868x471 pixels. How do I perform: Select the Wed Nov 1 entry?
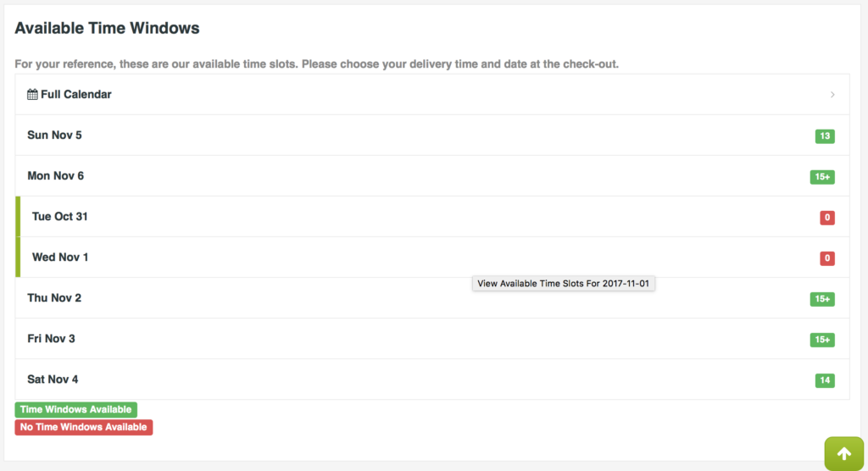[60, 258]
